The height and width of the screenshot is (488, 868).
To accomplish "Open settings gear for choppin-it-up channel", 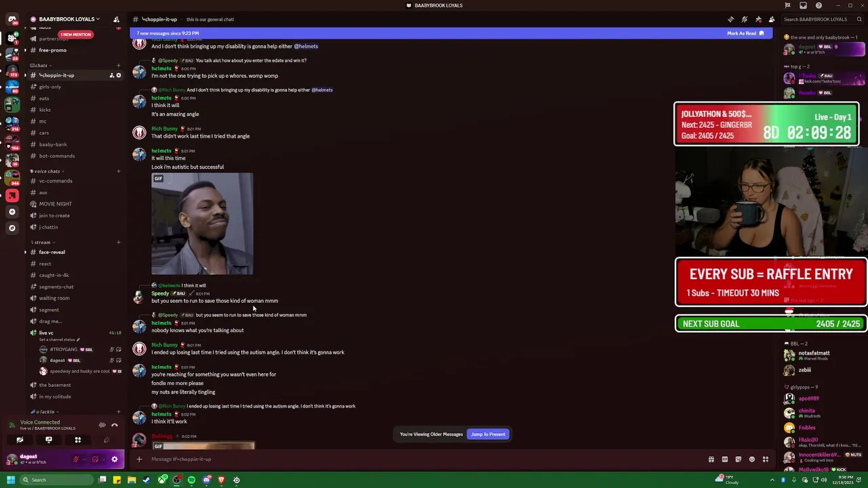I will tap(119, 75).
